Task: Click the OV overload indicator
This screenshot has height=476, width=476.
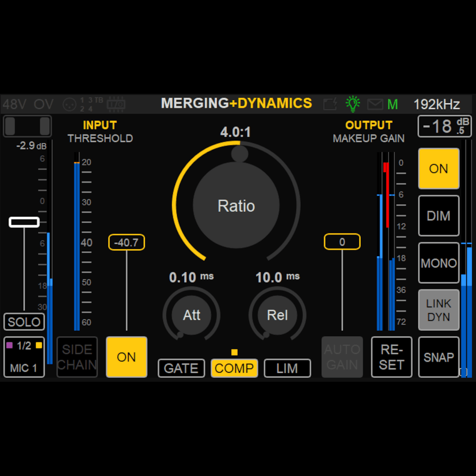Action: pos(44,104)
